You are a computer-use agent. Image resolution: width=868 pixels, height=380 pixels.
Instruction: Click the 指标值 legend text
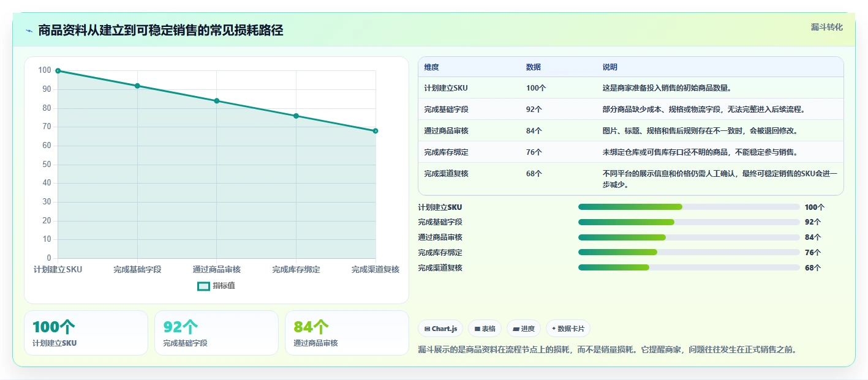click(x=224, y=286)
